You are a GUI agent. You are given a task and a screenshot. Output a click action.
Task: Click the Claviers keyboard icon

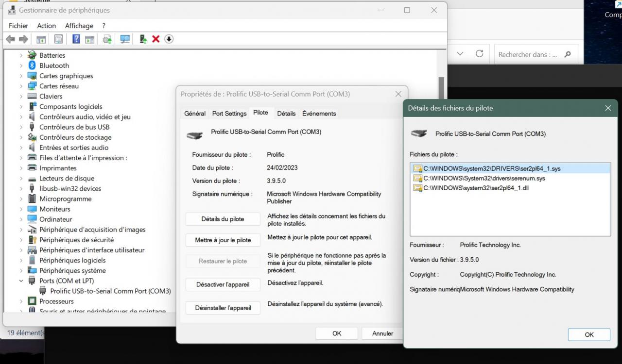(x=32, y=96)
